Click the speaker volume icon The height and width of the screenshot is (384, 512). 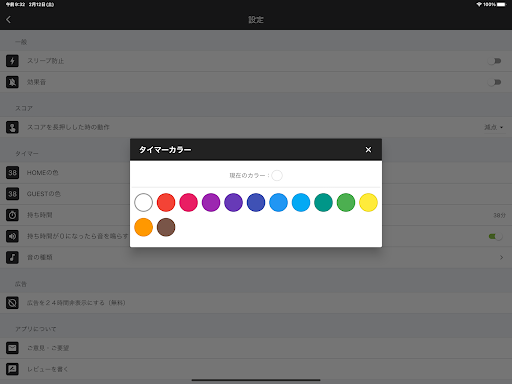click(x=12, y=236)
